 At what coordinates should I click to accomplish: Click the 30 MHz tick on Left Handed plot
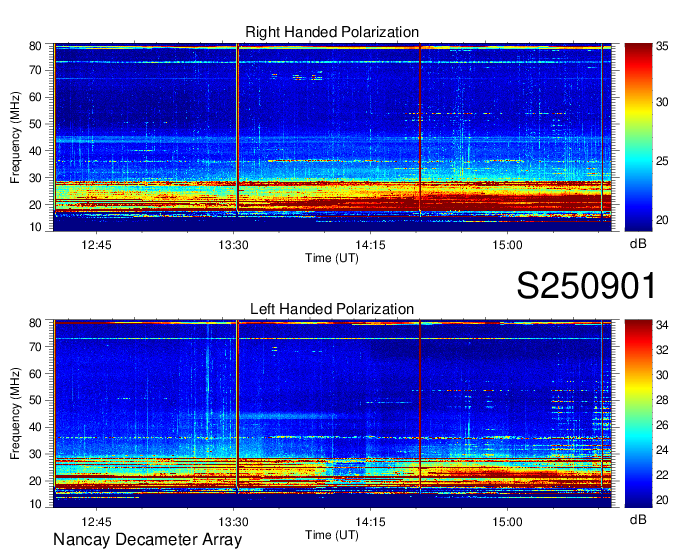35,454
